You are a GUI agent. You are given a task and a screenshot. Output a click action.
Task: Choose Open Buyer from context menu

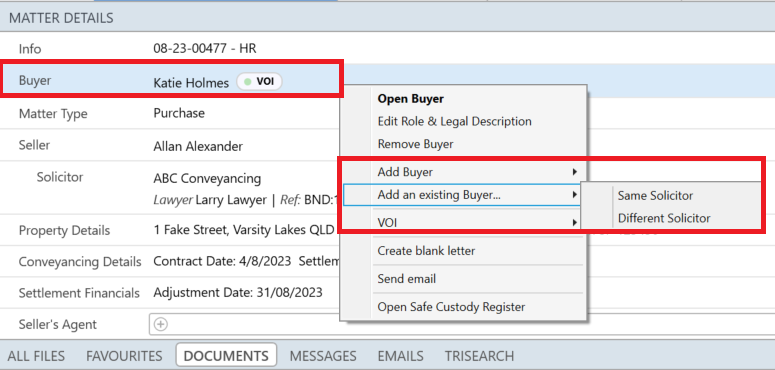coord(411,99)
